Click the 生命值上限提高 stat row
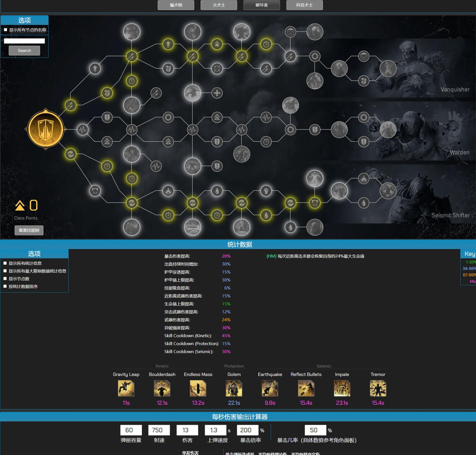Viewport: 476px width, 455px height. [197, 304]
